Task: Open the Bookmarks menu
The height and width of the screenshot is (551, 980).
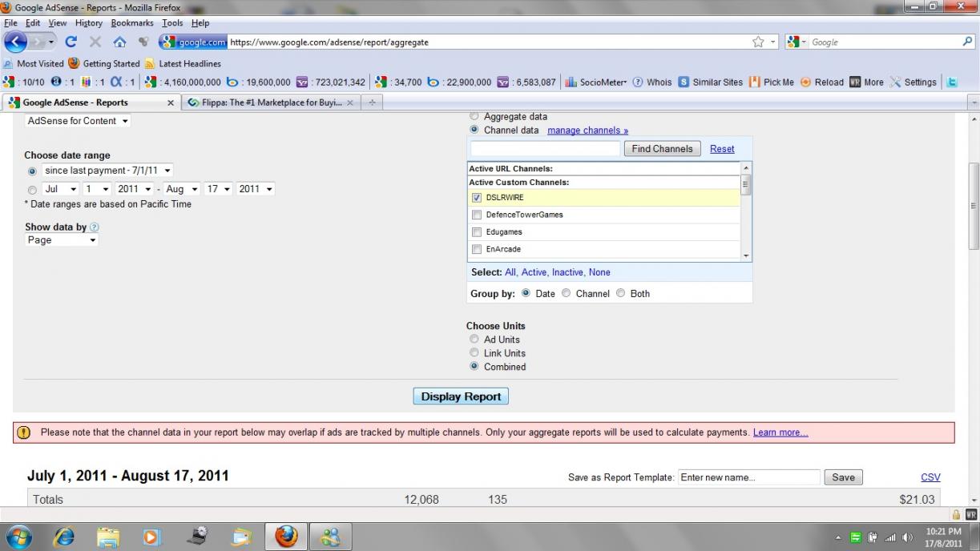Action: click(x=133, y=23)
